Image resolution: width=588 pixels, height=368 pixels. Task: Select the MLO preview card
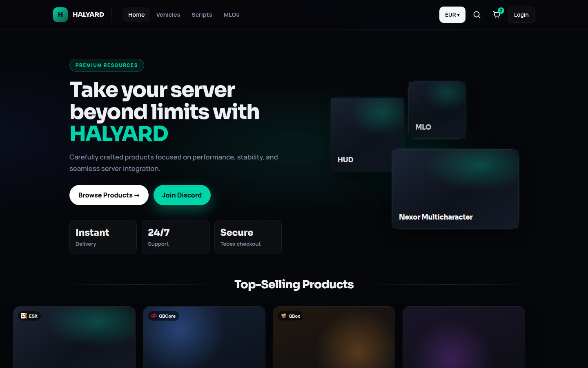tap(437, 110)
